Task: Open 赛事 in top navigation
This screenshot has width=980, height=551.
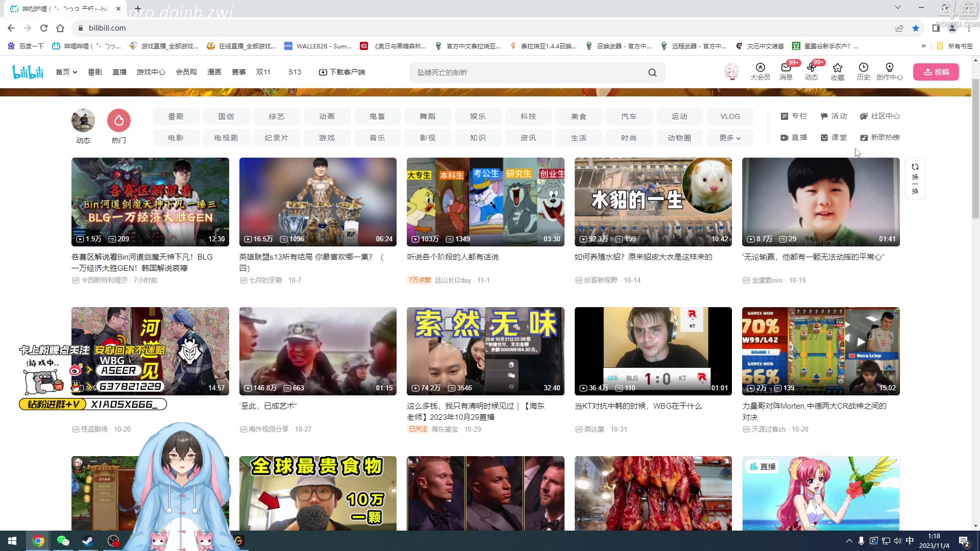Action: [x=239, y=72]
